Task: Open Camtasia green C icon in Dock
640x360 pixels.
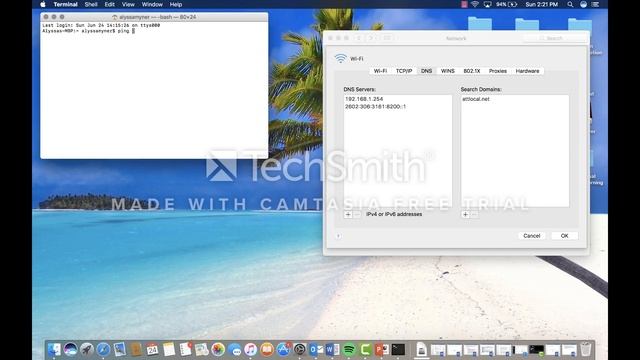Action: click(365, 350)
